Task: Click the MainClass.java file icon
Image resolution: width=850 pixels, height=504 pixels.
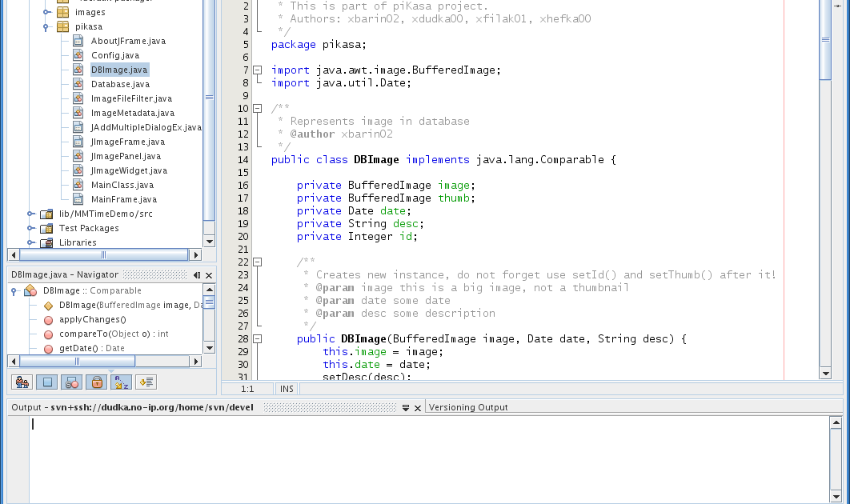Action: click(78, 185)
